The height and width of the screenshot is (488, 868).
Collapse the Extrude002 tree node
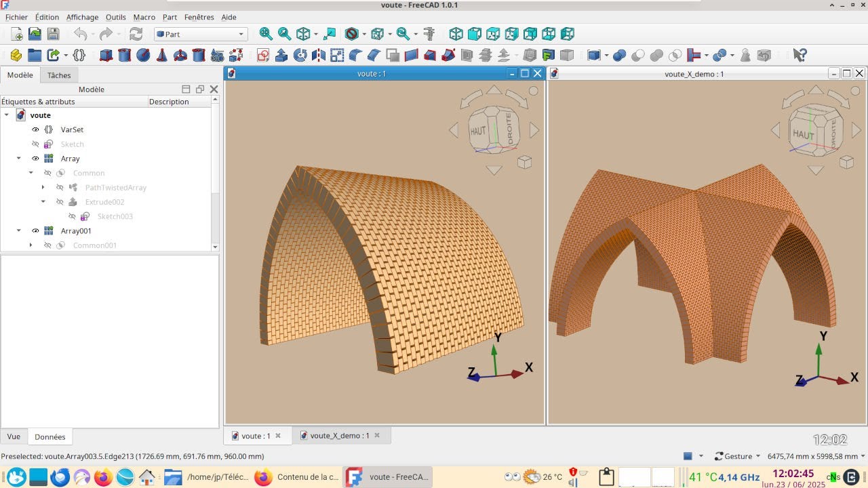point(43,202)
